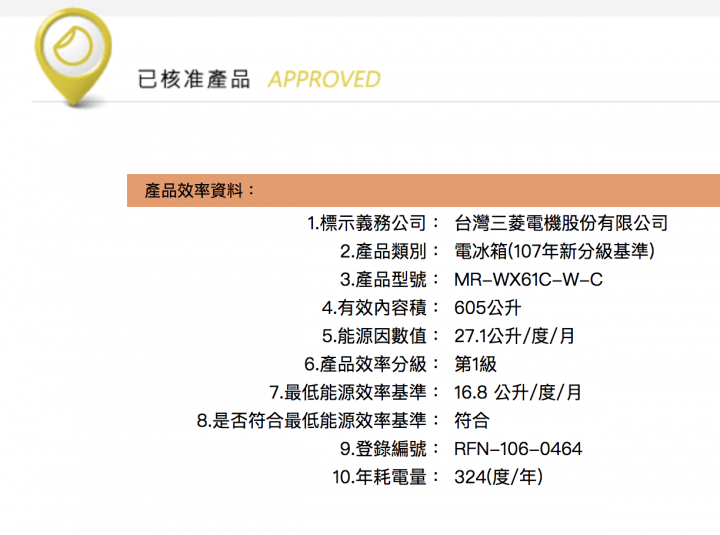Select label 6.產品效率分級

[x=371, y=364]
